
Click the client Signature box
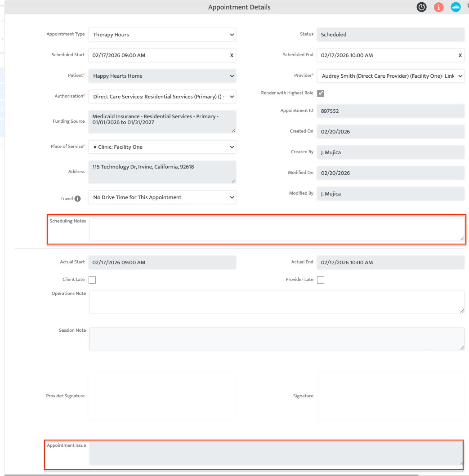(x=390, y=396)
